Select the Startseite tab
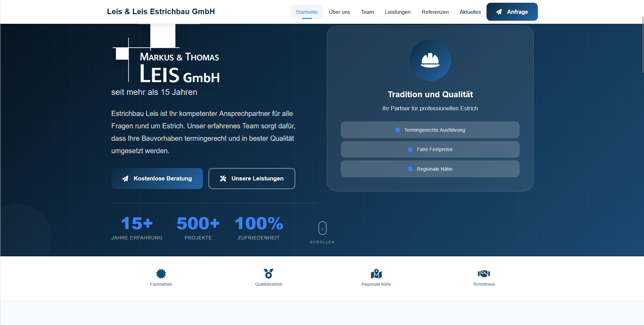Viewport: 644px width, 325px height. click(307, 11)
